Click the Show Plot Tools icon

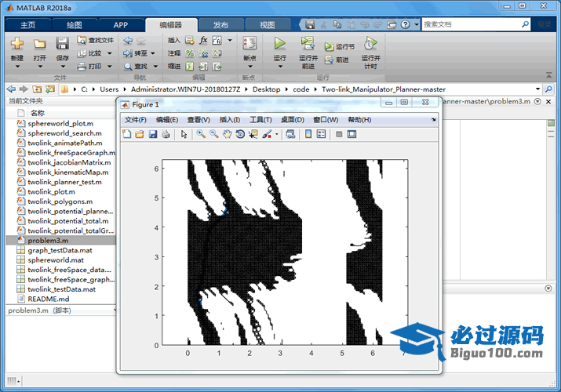352,134
